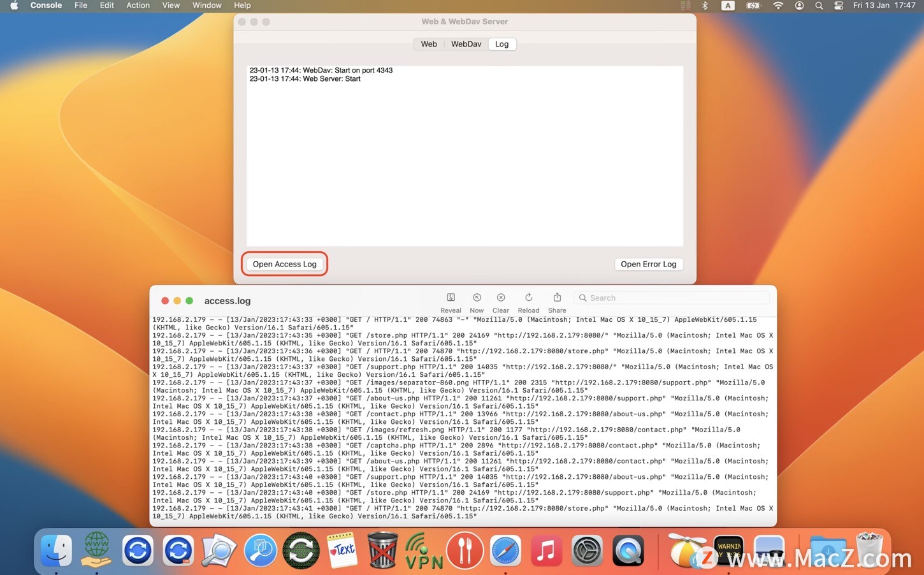This screenshot has width=924, height=575.
Task: Launch the blue sync arrows app in Dock
Action: (x=138, y=550)
